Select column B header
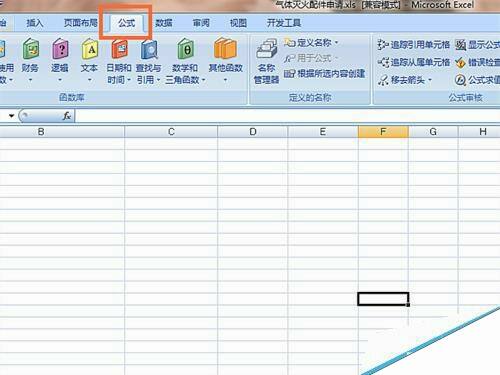500x375 pixels. pyautogui.click(x=62, y=132)
